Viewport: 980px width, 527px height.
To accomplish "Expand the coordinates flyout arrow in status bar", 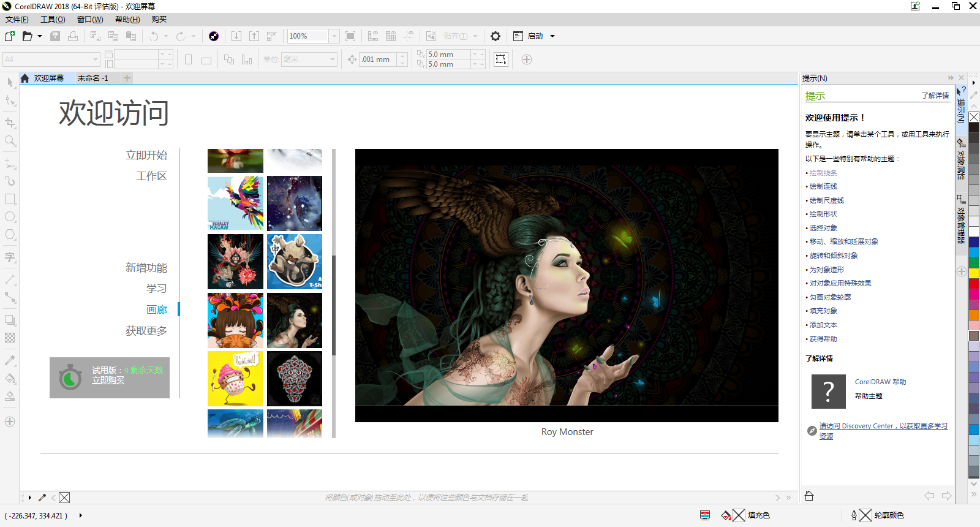I will (81, 515).
